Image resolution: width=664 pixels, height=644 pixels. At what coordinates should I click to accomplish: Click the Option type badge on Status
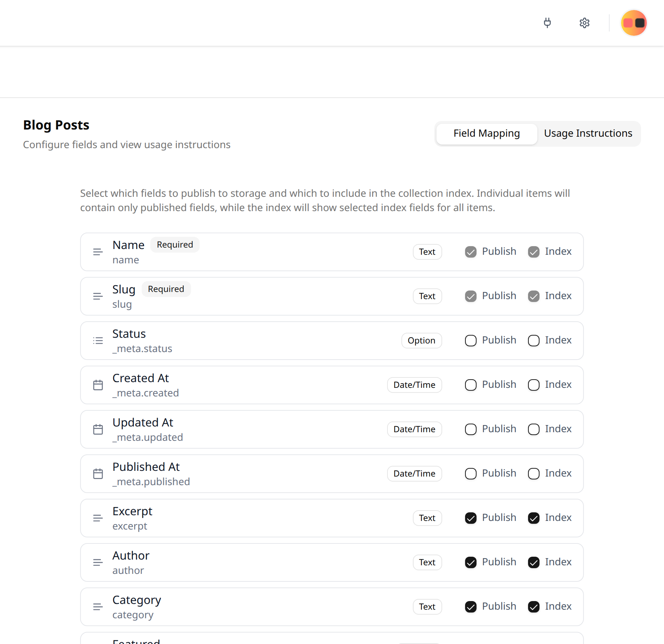pos(421,341)
